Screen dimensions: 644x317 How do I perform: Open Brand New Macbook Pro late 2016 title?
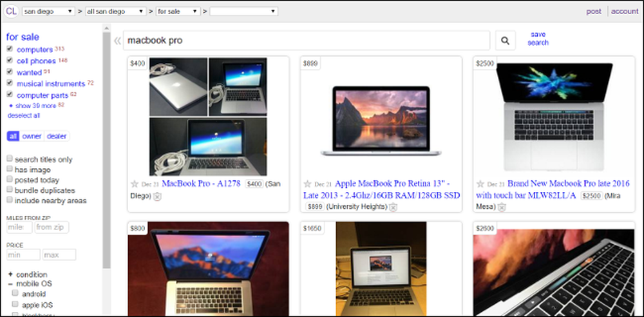553,189
